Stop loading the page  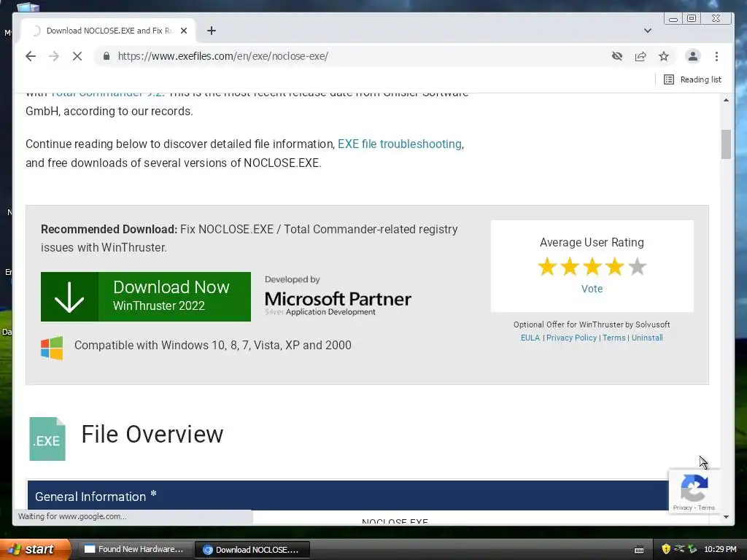(77, 56)
